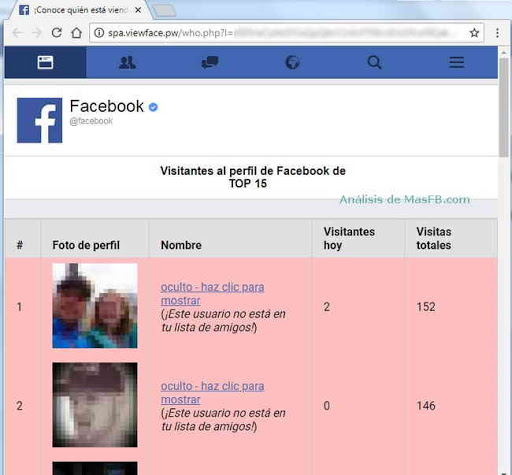Reload the page with refresh button
512x475 pixels.
click(57, 33)
